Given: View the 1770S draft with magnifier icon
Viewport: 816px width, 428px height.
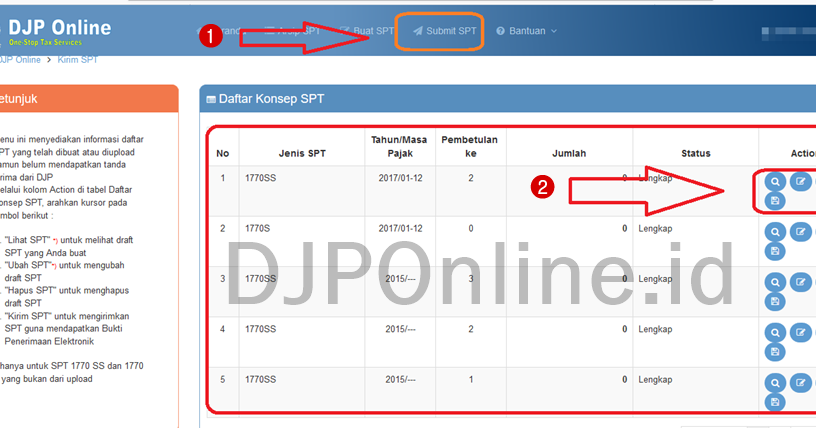Looking at the screenshot, I should coord(775,232).
